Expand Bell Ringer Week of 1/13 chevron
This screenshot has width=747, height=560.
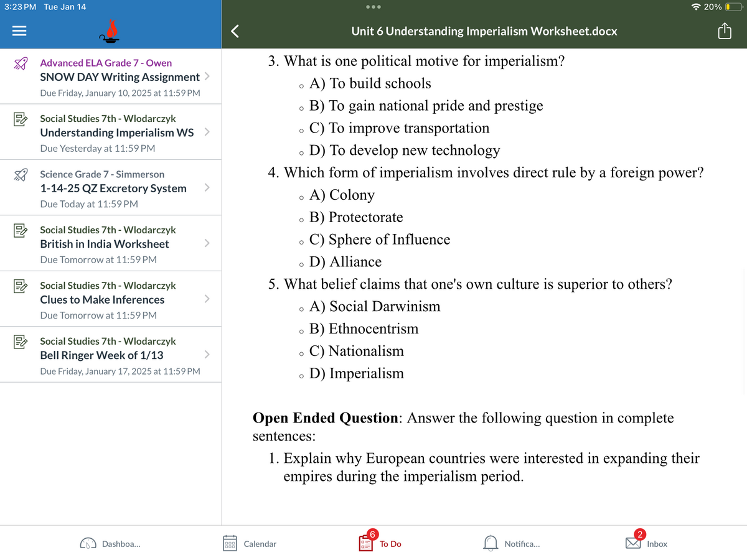tap(207, 355)
